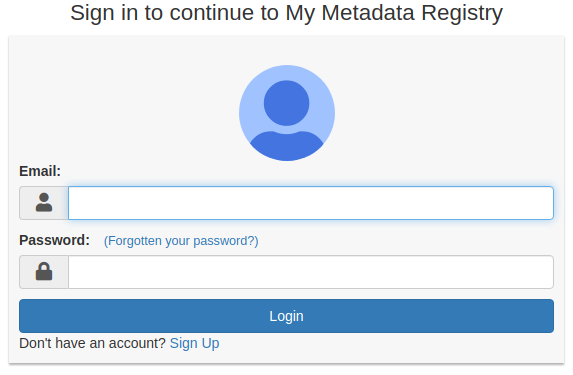Viewport: 573px width, 375px height.
Task: Focus the Email input field
Action: [311, 203]
